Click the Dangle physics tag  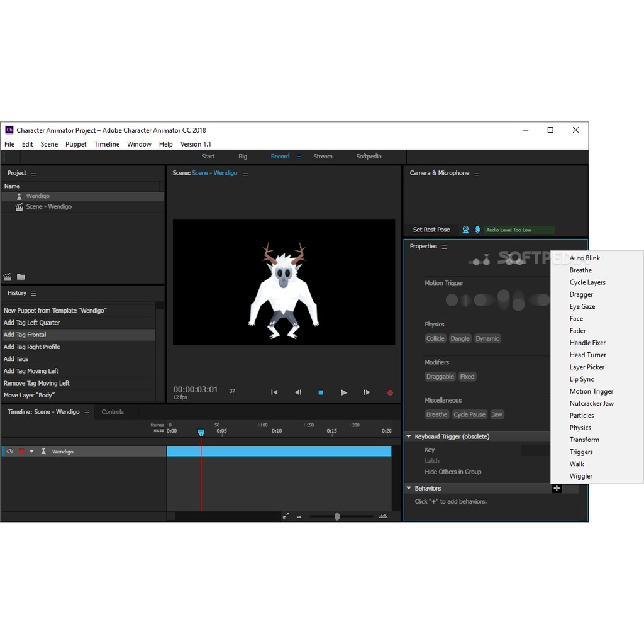460,338
